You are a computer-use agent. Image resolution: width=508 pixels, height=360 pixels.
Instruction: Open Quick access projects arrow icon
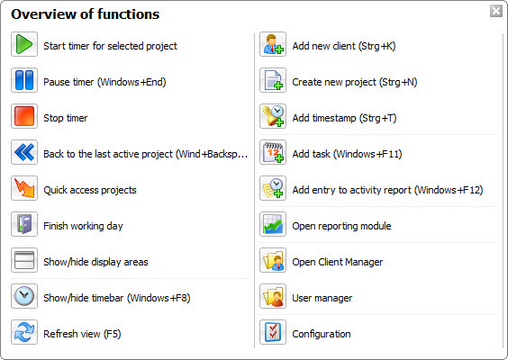point(24,188)
